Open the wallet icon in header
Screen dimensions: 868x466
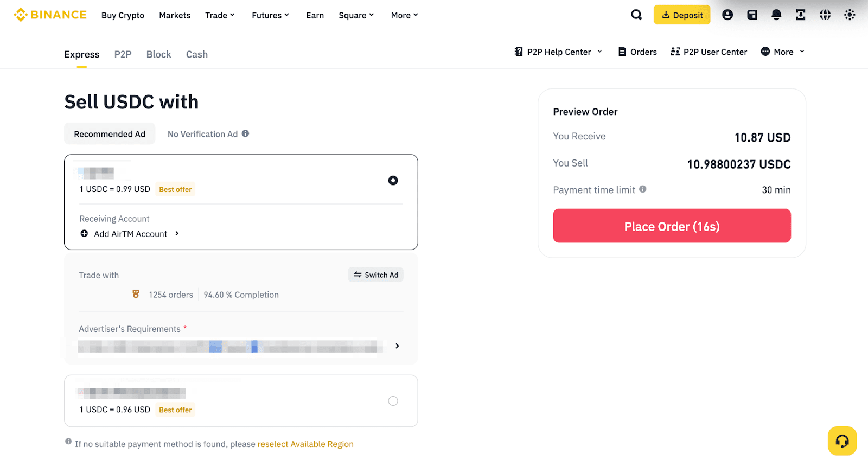(x=752, y=15)
